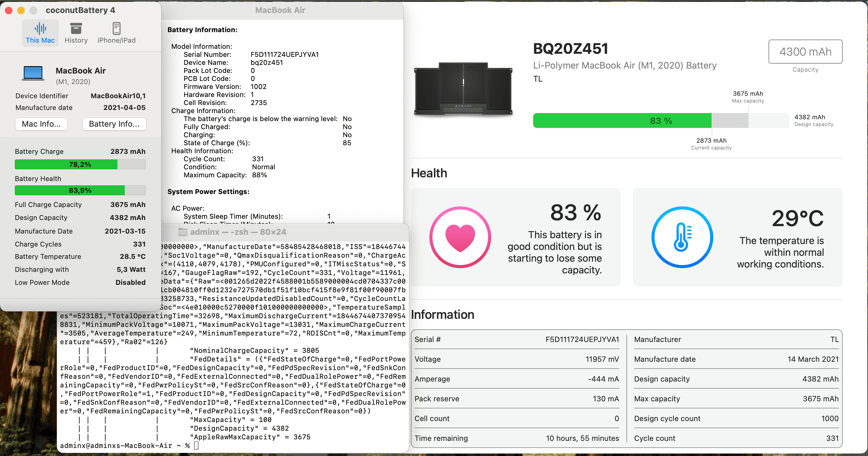Click the Battery Health 83,9% progress bar
This screenshot has height=456, width=868.
(x=80, y=190)
